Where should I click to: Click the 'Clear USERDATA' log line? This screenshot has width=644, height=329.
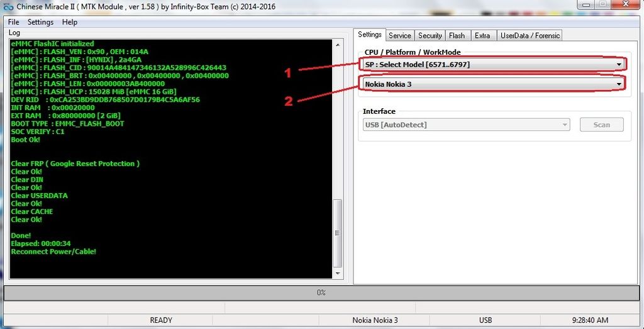(40, 196)
